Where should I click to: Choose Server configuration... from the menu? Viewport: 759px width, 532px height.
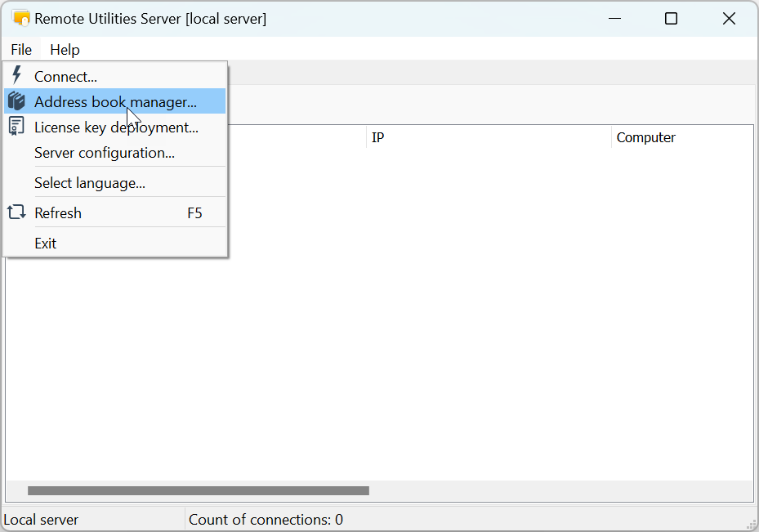[104, 153]
